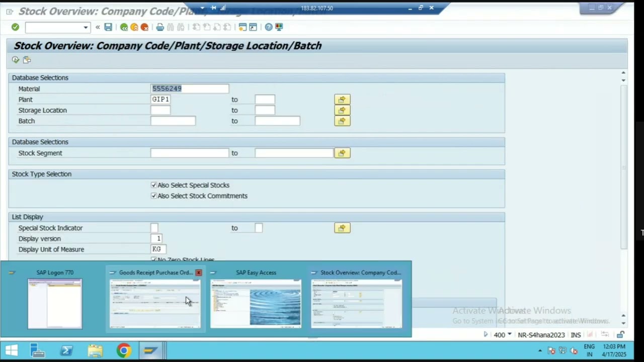Click the Create New Session icon
Screen dimensions: 644x362
point(243,27)
